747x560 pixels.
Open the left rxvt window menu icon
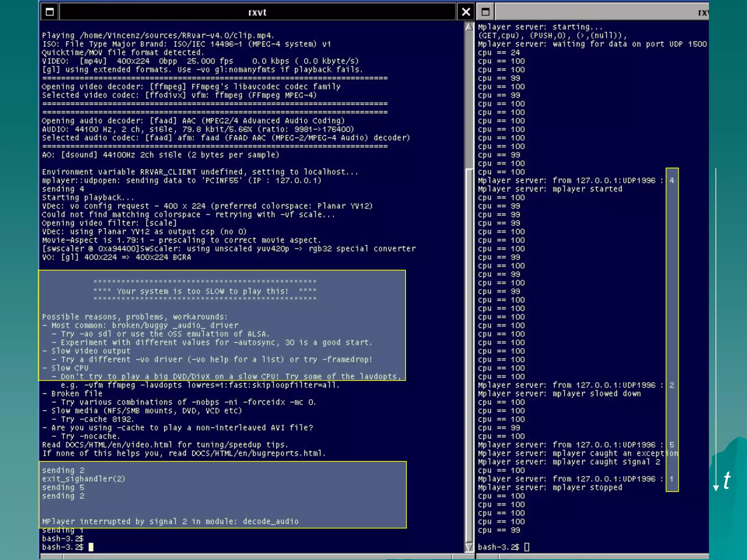50,12
